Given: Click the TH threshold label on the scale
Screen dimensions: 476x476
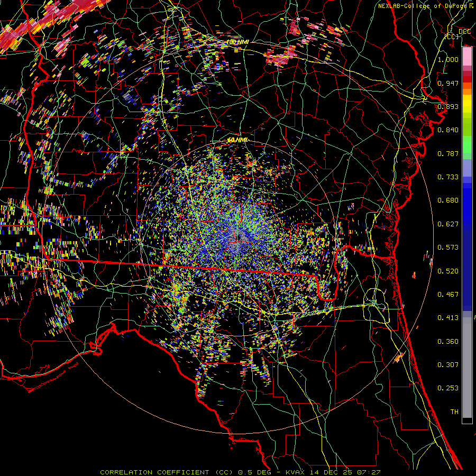Looking at the screenshot, I should pos(454,412).
